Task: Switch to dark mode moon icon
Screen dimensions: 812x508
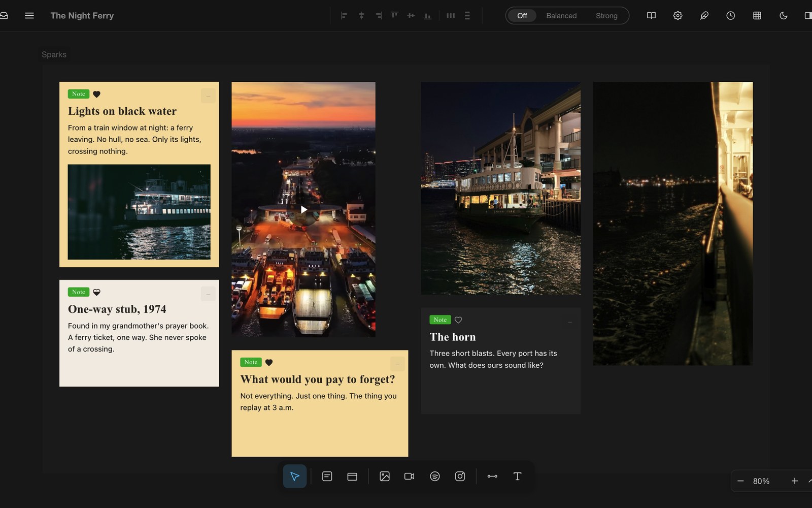Action: [783, 16]
